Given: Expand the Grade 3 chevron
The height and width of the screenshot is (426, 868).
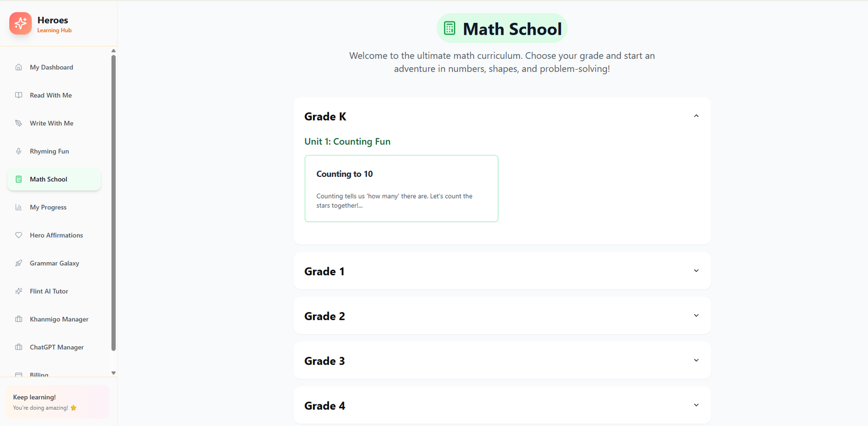Looking at the screenshot, I should tap(696, 360).
